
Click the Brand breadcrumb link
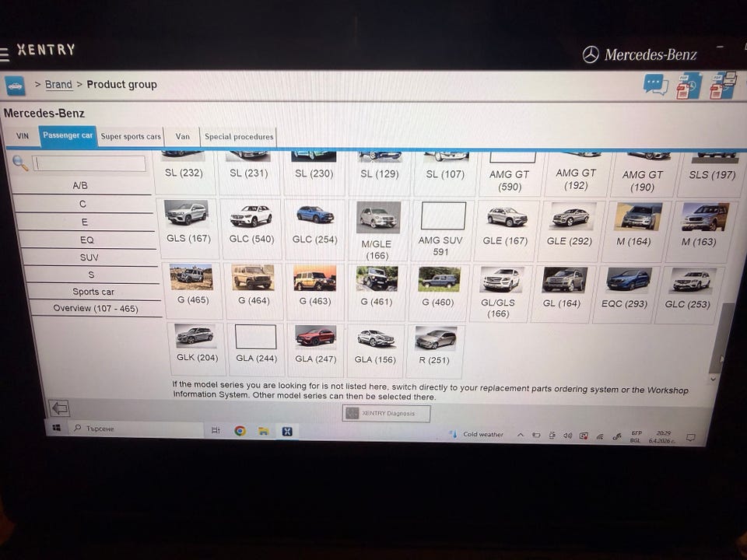click(x=58, y=84)
